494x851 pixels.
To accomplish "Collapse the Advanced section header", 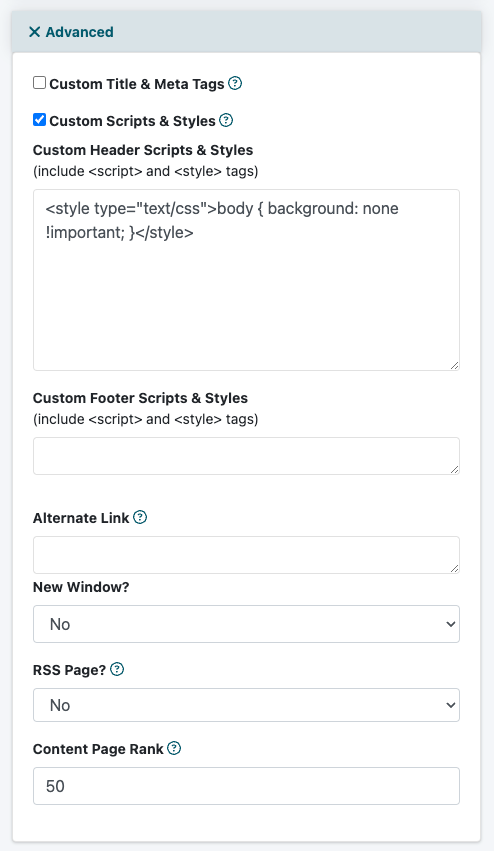I will click(x=246, y=32).
